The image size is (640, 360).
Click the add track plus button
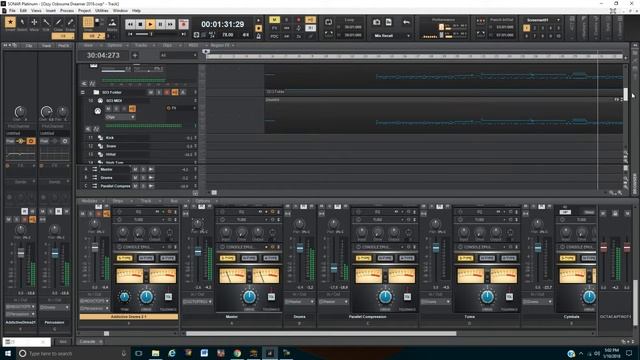pos(135,55)
